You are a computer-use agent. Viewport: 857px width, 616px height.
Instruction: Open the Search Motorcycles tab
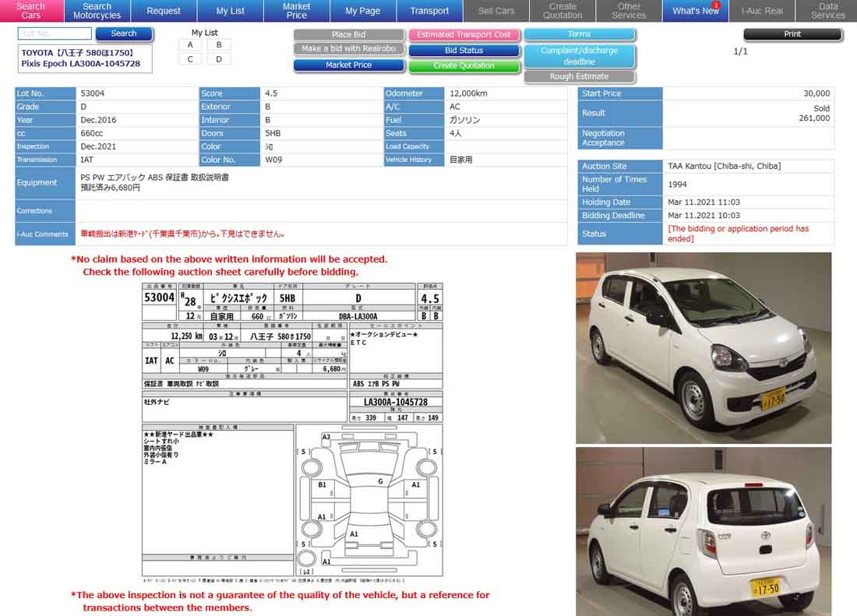97,10
